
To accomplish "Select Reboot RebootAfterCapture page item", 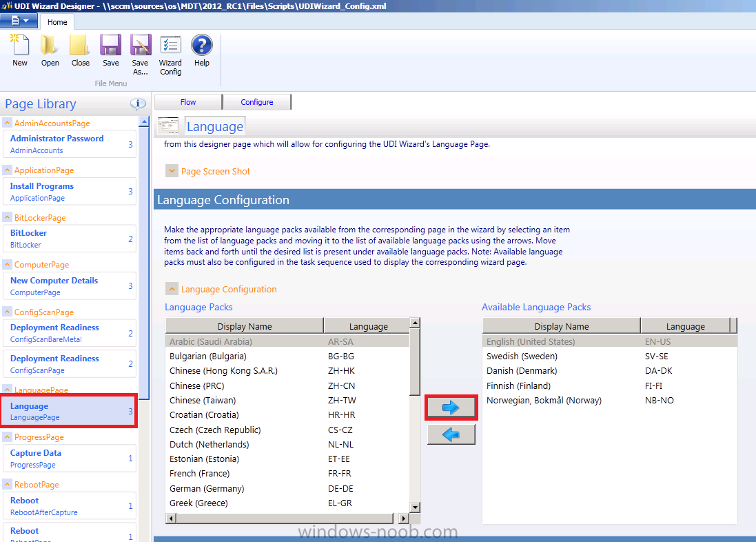I will coord(70,506).
